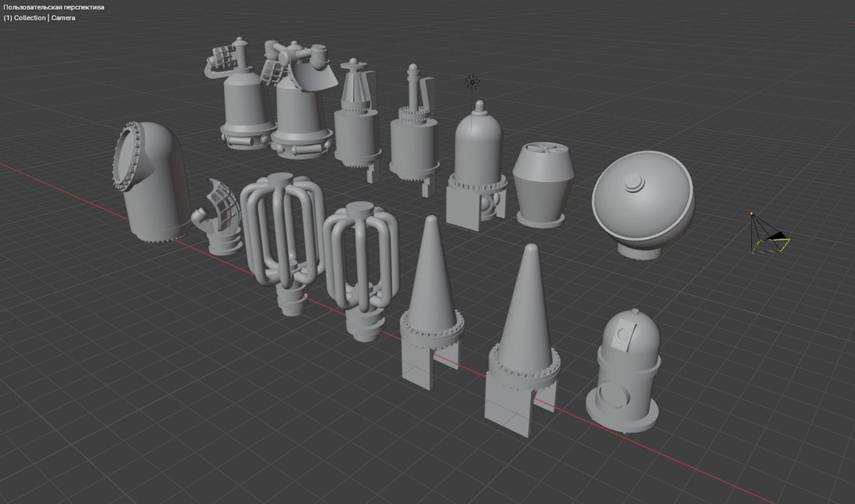Select the tapered barrel with fan top
This screenshot has height=504, width=855.
(541, 186)
